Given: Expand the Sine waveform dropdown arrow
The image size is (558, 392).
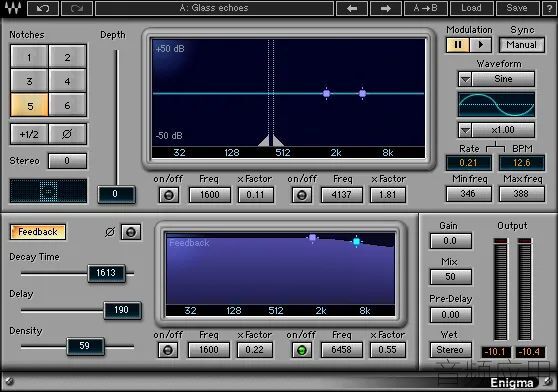Looking at the screenshot, I should click(x=465, y=79).
